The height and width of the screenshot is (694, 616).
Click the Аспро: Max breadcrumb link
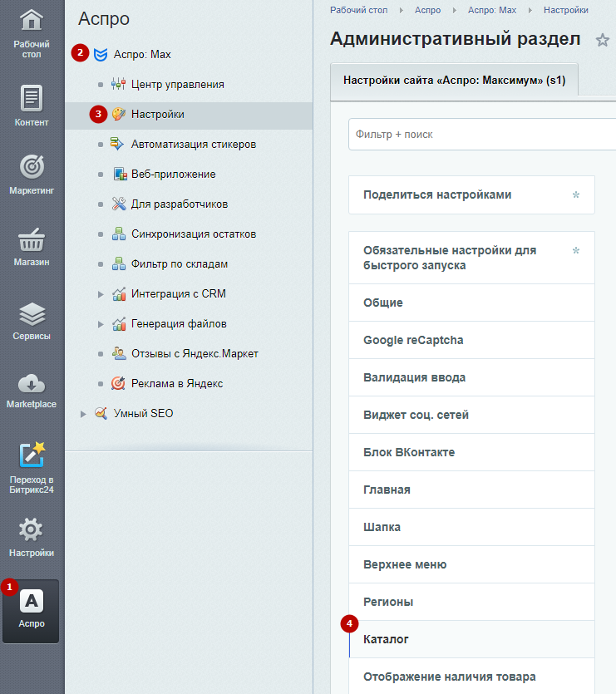click(x=492, y=10)
